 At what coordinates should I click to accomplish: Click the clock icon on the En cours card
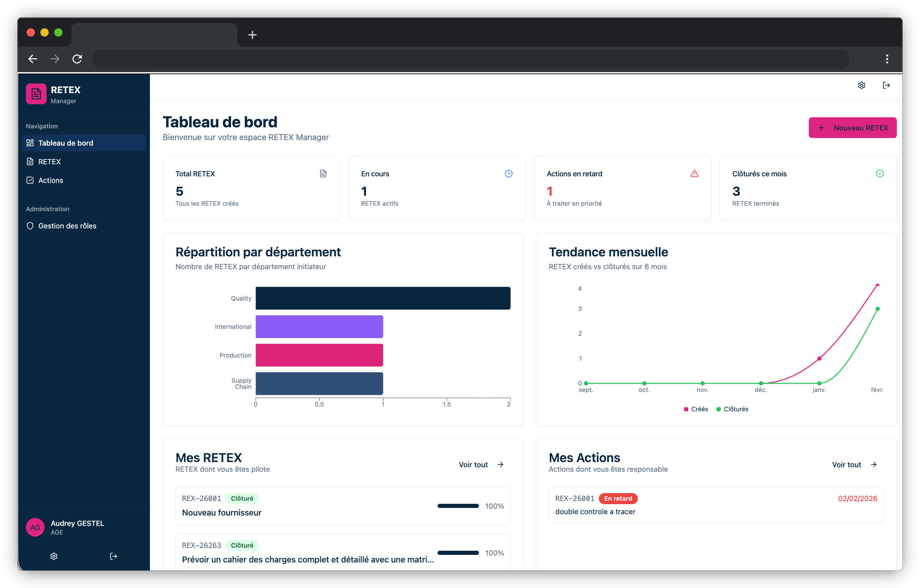pos(509,173)
